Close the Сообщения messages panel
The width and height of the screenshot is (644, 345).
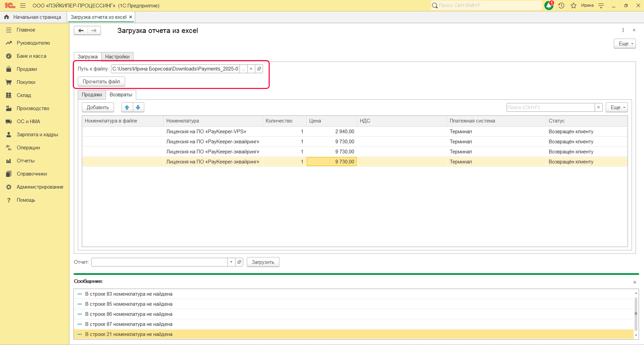(x=635, y=282)
